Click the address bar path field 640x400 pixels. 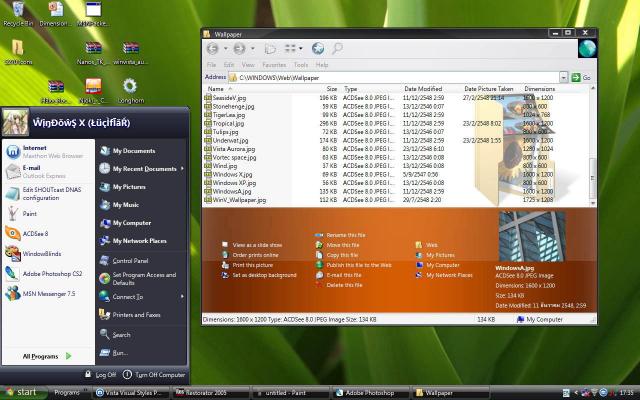[393, 78]
